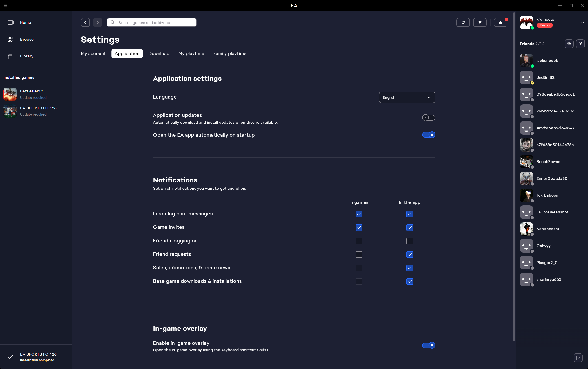Open EA SPORTS FC 26 installed game thumbnail
The image size is (588, 369).
pyautogui.click(x=10, y=111)
